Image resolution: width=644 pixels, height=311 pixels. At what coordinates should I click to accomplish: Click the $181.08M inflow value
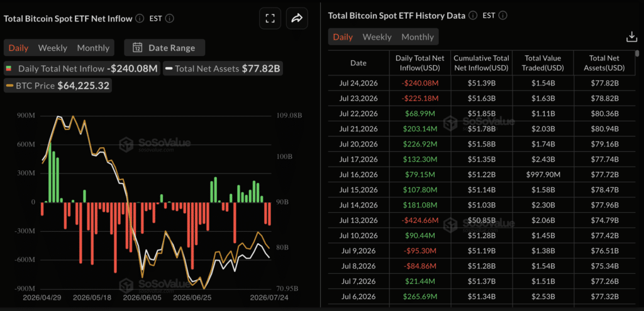[419, 205]
